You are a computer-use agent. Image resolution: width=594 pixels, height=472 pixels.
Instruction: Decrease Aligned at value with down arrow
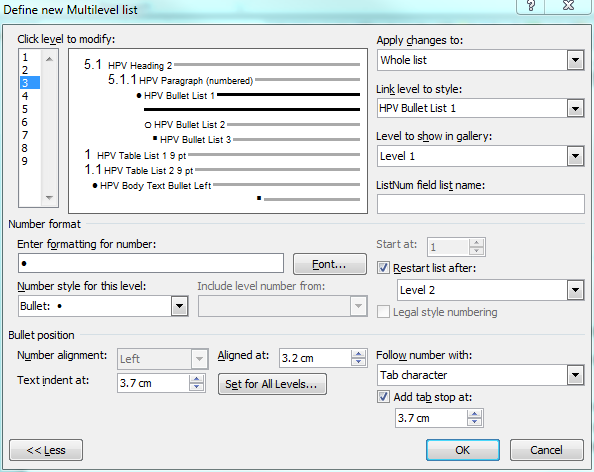[358, 362]
